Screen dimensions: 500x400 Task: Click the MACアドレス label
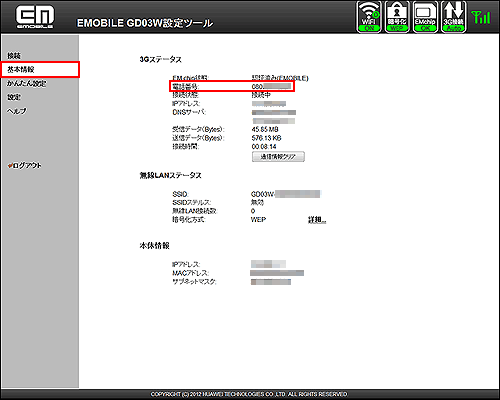click(x=190, y=273)
